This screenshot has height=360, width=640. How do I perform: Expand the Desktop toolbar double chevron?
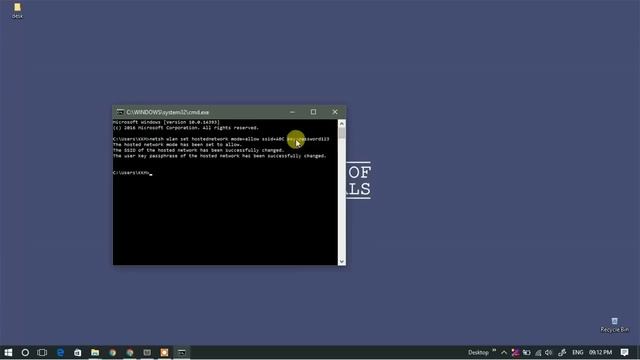494,350
